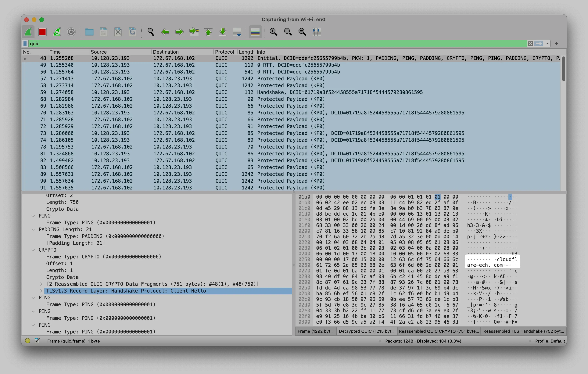Toggle auto-scroll during live capture
The image size is (588, 374).
(x=237, y=32)
